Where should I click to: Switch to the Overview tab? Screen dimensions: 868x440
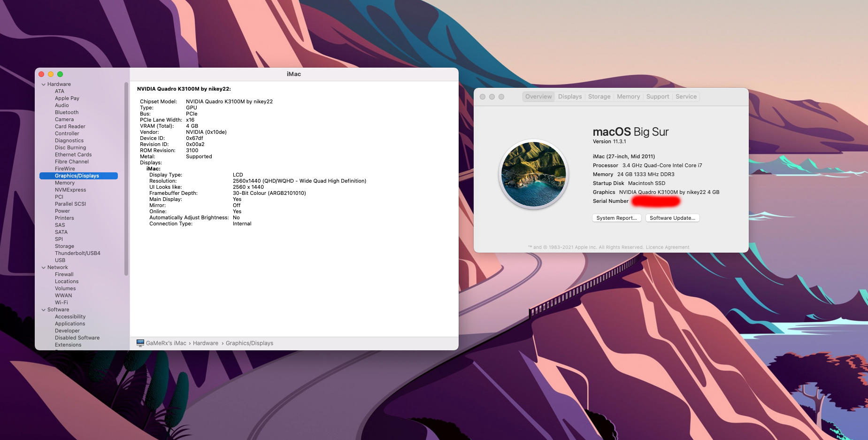click(538, 97)
